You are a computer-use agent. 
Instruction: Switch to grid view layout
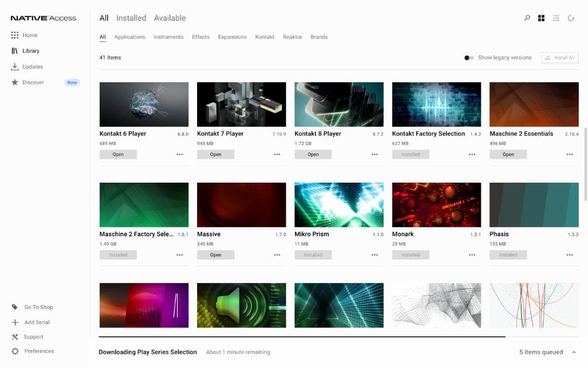pos(541,17)
